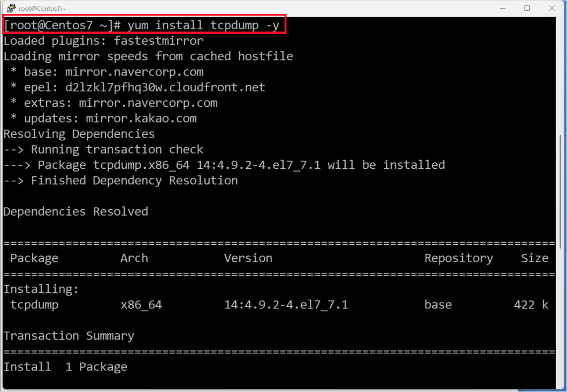567x392 pixels.
Task: Click the 'Arch' column header
Action: coord(134,258)
